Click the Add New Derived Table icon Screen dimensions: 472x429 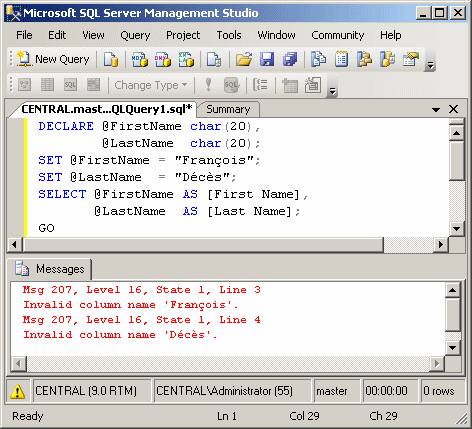pyautogui.click(x=313, y=85)
